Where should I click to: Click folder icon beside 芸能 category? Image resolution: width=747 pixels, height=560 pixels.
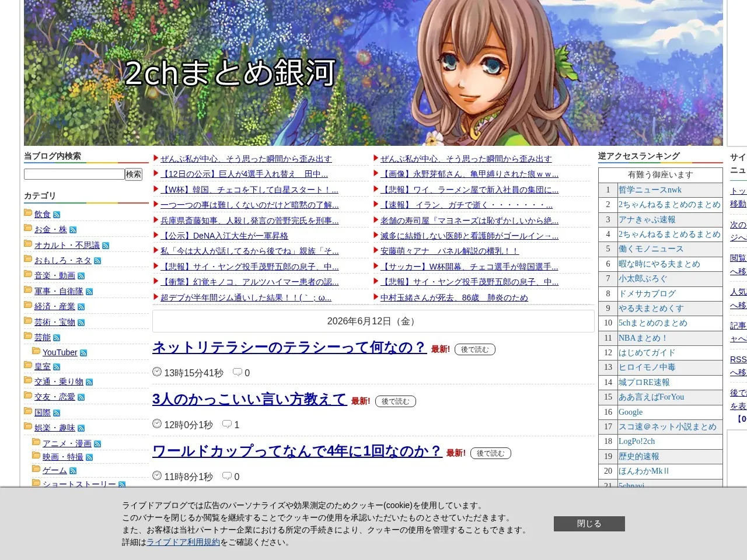[x=28, y=336]
